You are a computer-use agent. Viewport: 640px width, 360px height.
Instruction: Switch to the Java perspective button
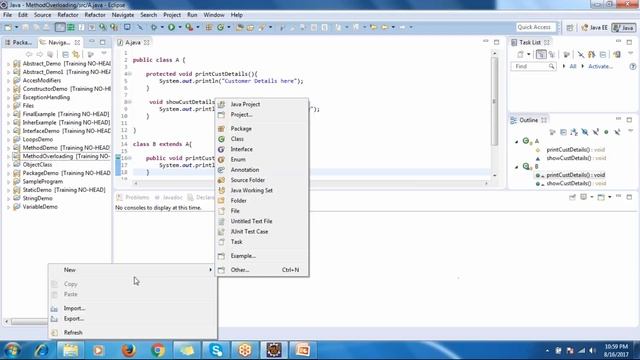(x=624, y=28)
